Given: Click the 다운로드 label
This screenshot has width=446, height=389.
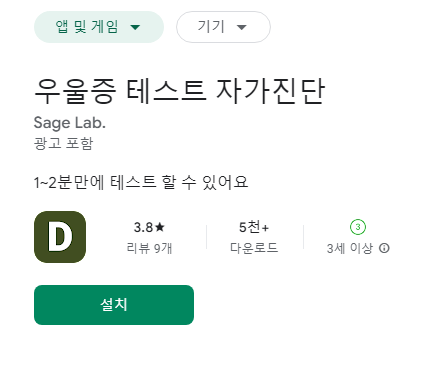Looking at the screenshot, I should click(x=254, y=248).
